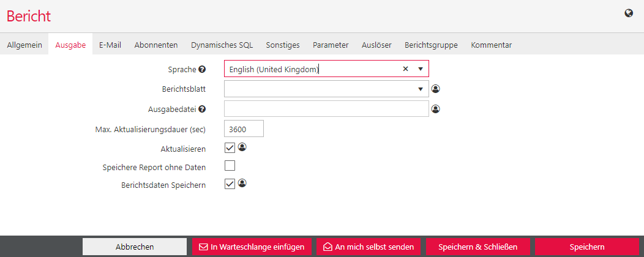
Task: Open the Berichtsgruppe tab
Action: coord(431,45)
